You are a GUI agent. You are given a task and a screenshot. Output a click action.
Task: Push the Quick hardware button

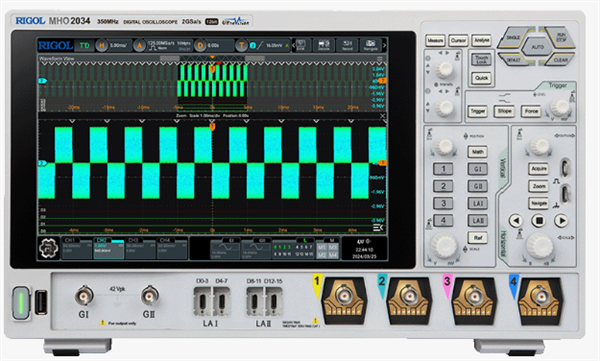click(481, 78)
